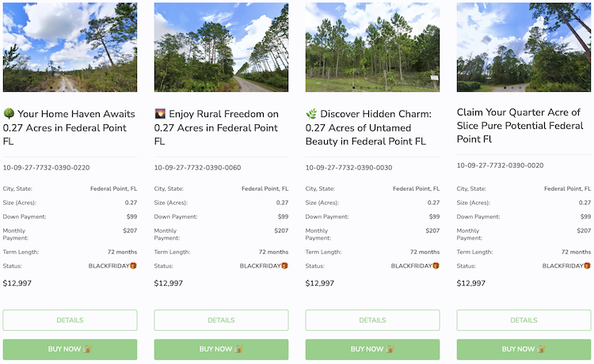Image resolution: width=594 pixels, height=364 pixels.
Task: Click the gift icon beside BLACKFRIDAY on parcel 0060 card
Action: click(284, 266)
